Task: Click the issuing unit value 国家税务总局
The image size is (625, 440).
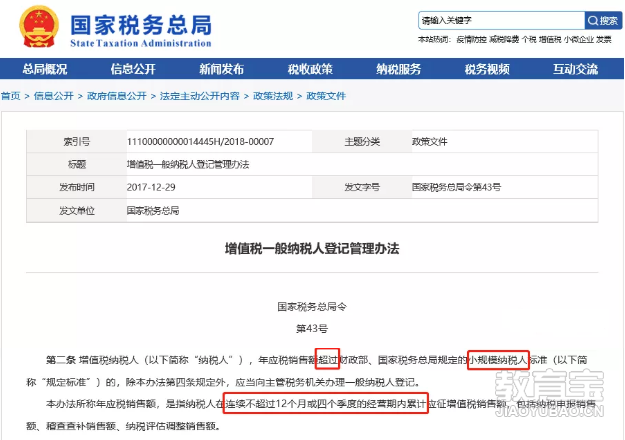Action: click(x=153, y=210)
